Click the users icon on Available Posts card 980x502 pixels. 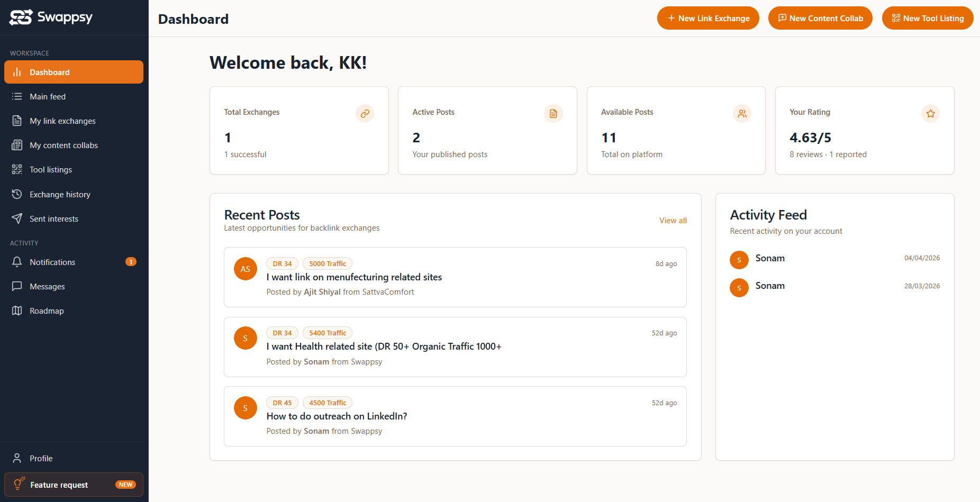[742, 113]
